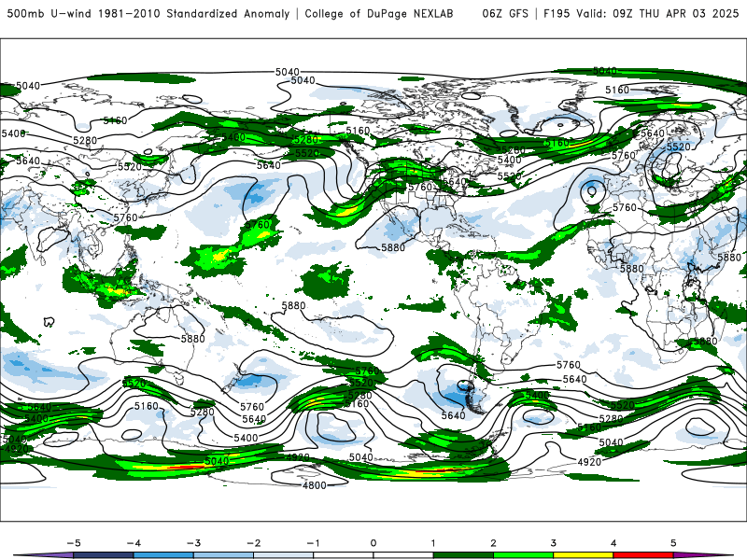Screen dimensions: 747x560
Task: Click the '-2' color bar tick label
Action: point(253,543)
